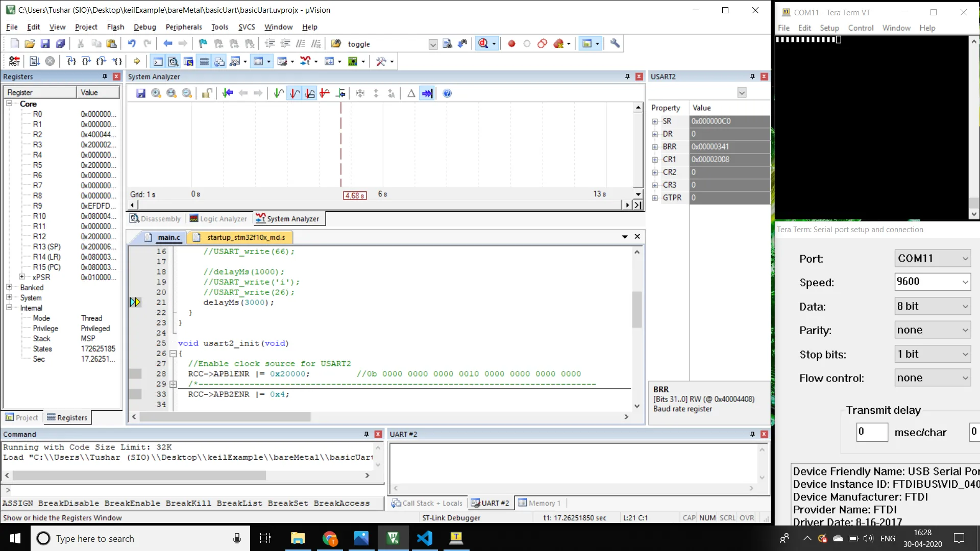Click the code editor vertical scrollbar thumb
Viewport: 980px width, 551px height.
pyautogui.click(x=636, y=309)
